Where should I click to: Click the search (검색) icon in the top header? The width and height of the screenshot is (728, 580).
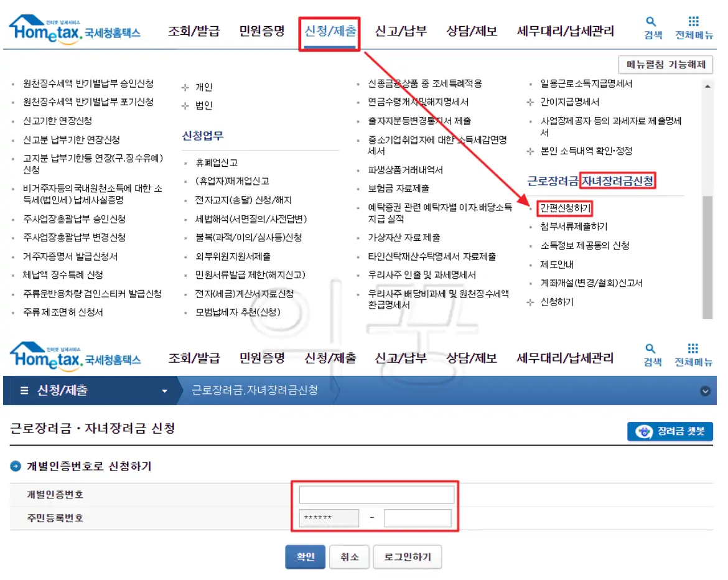coord(652,27)
